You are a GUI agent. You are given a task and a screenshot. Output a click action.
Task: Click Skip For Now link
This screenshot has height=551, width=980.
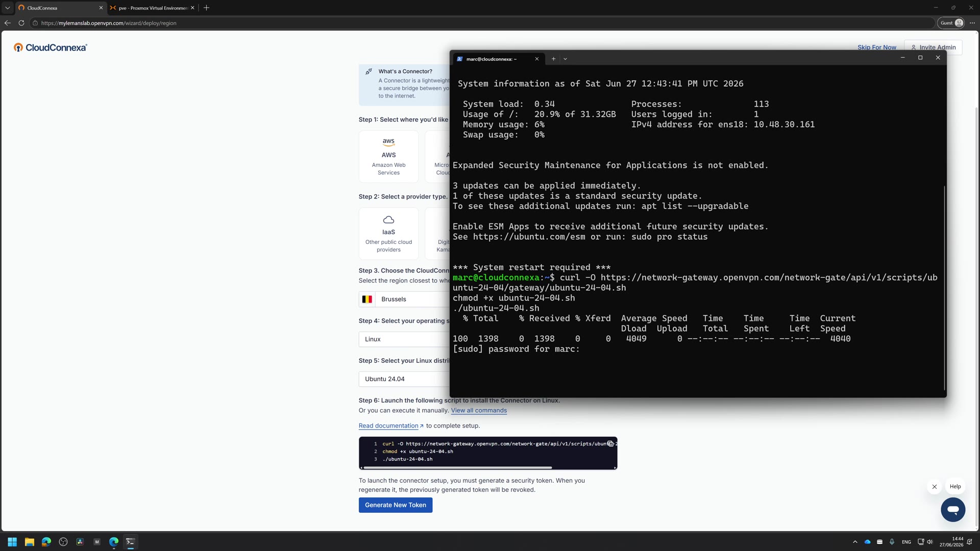[876, 47]
